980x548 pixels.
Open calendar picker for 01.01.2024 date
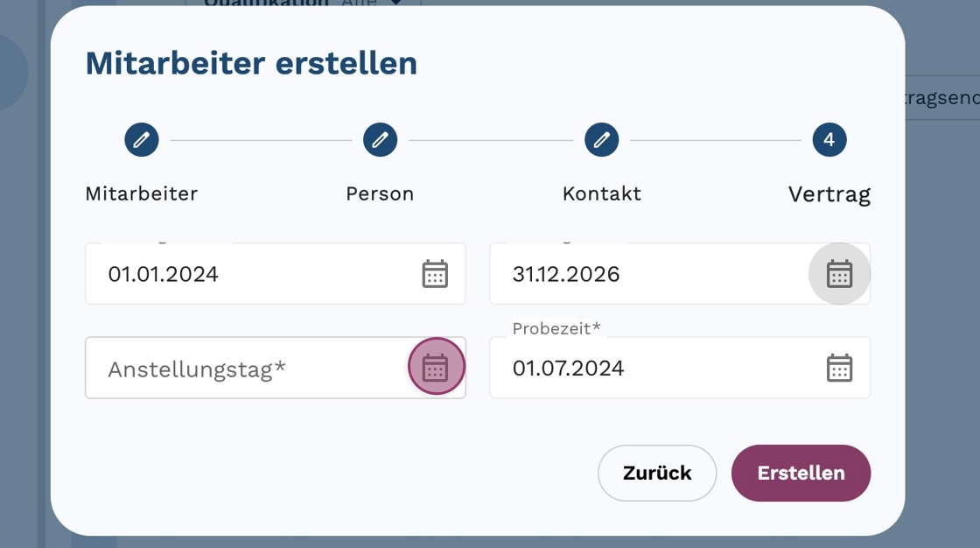point(435,274)
